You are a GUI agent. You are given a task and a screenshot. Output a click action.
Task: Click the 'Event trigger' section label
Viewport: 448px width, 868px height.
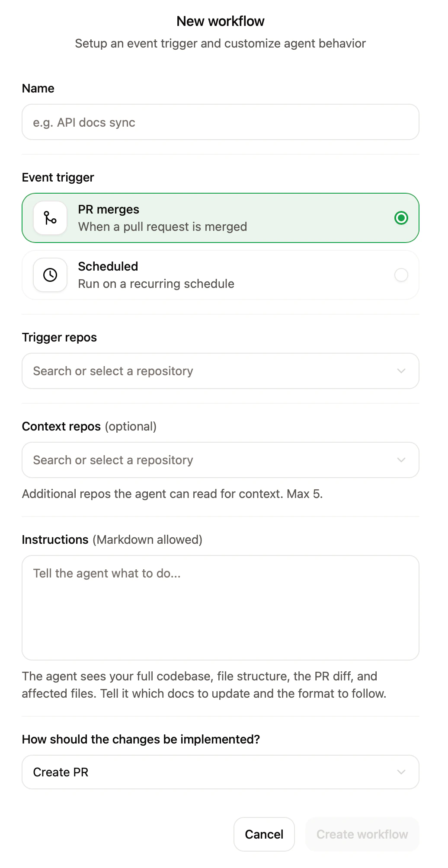pyautogui.click(x=58, y=177)
